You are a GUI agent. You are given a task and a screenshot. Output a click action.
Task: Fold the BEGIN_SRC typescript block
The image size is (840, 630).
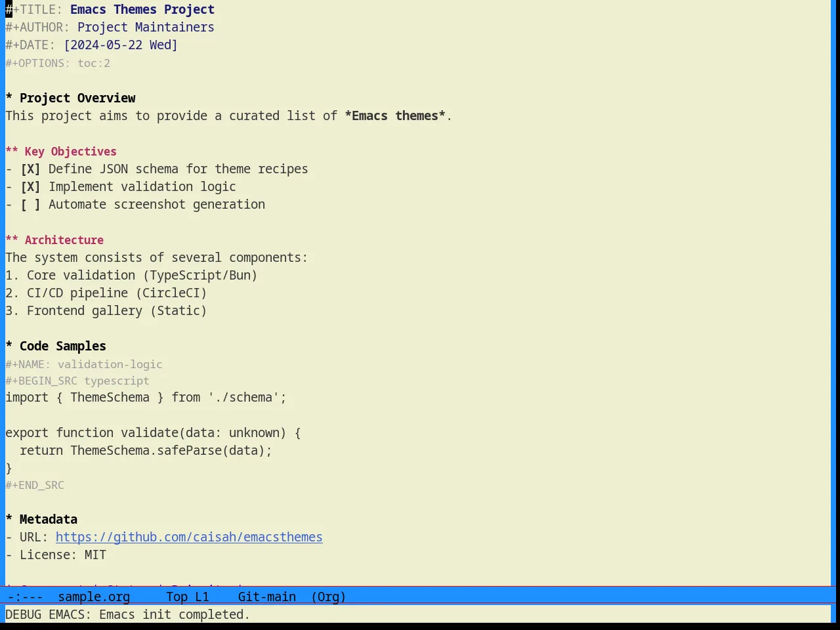click(x=77, y=381)
